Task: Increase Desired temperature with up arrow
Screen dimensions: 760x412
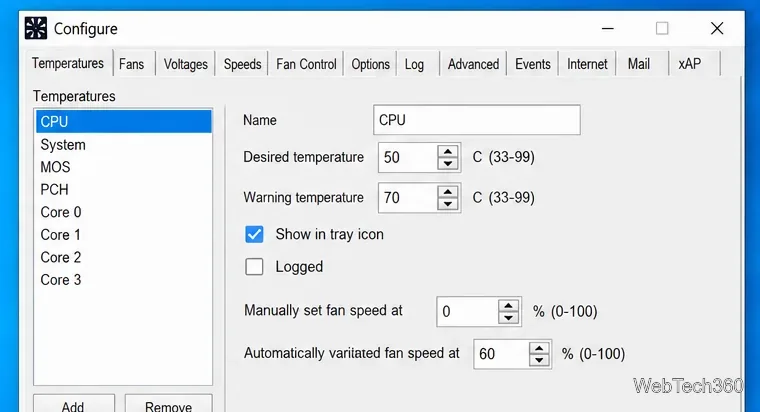Action: pyautogui.click(x=448, y=151)
